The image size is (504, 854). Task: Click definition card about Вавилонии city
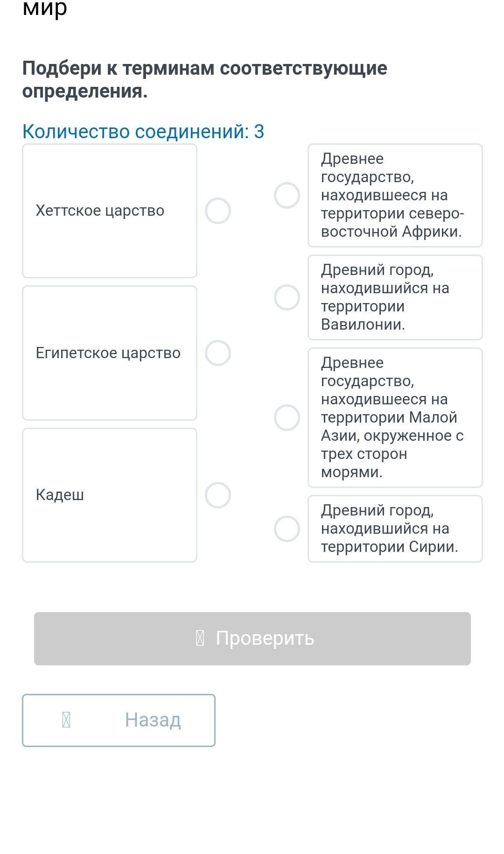point(395,297)
